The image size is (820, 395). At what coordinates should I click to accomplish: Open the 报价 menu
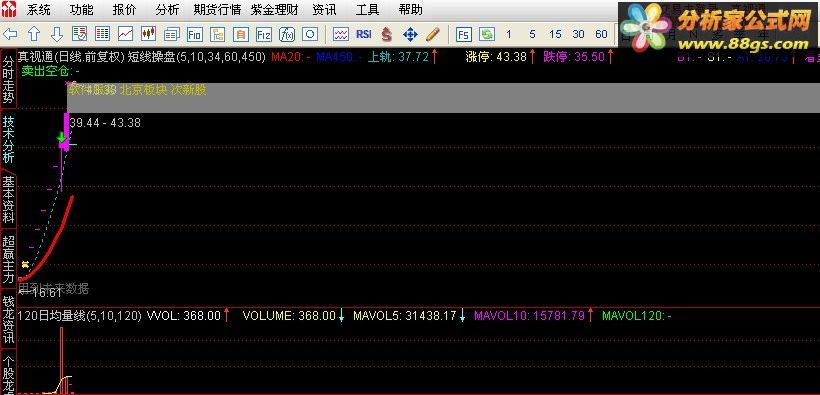124,9
